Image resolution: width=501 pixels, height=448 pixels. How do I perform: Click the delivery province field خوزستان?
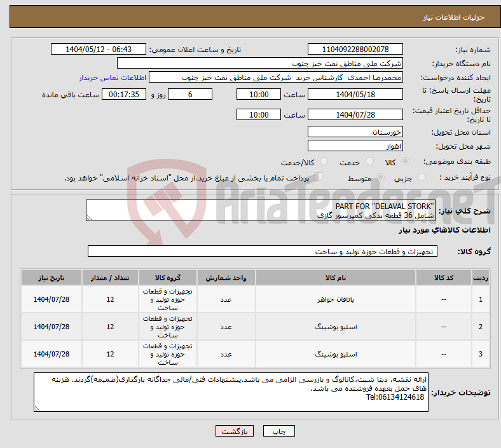click(x=355, y=132)
